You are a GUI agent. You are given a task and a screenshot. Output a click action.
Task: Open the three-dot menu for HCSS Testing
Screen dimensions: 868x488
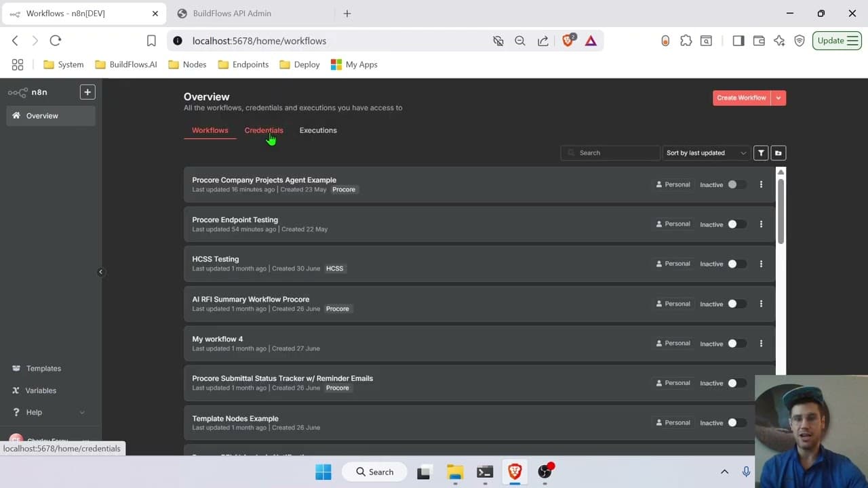coord(761,264)
